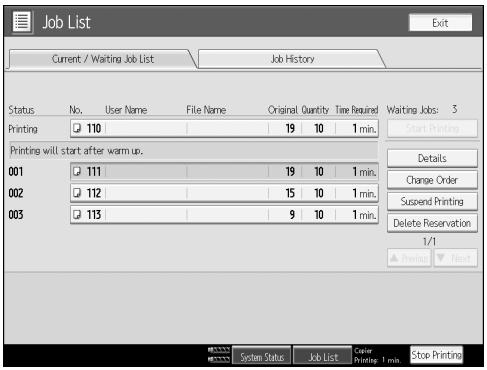Click the File Name column header
Image resolution: width=487 pixels, height=370 pixels.
coord(206,110)
